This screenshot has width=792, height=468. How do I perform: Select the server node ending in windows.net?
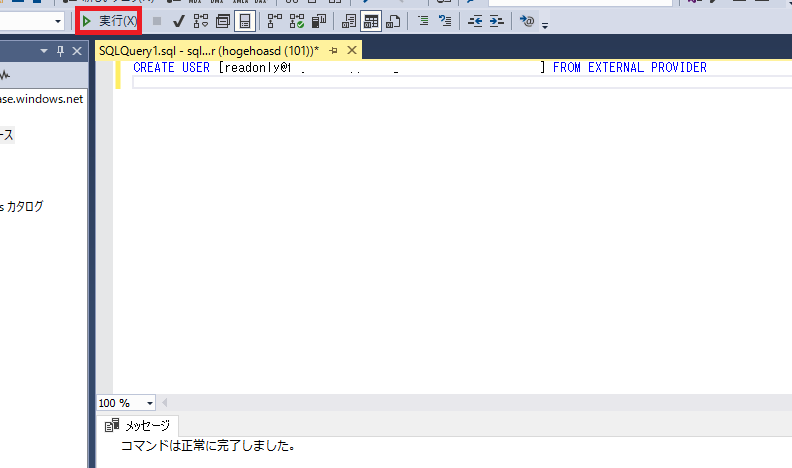(41, 99)
